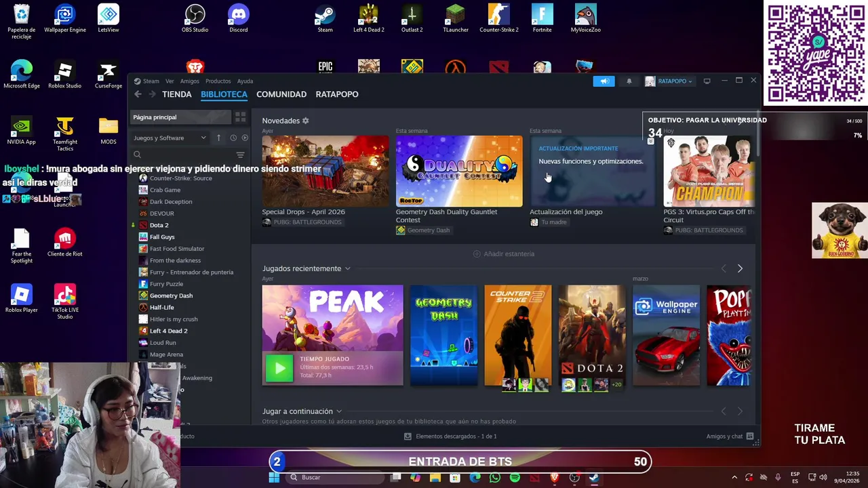Open RATAPOPO account dropdown
The image size is (868, 488).
coord(669,81)
